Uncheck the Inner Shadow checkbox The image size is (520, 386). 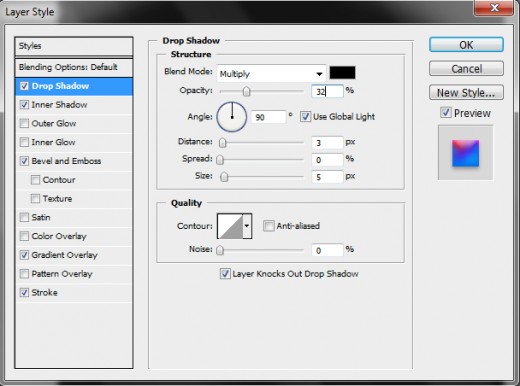24,105
